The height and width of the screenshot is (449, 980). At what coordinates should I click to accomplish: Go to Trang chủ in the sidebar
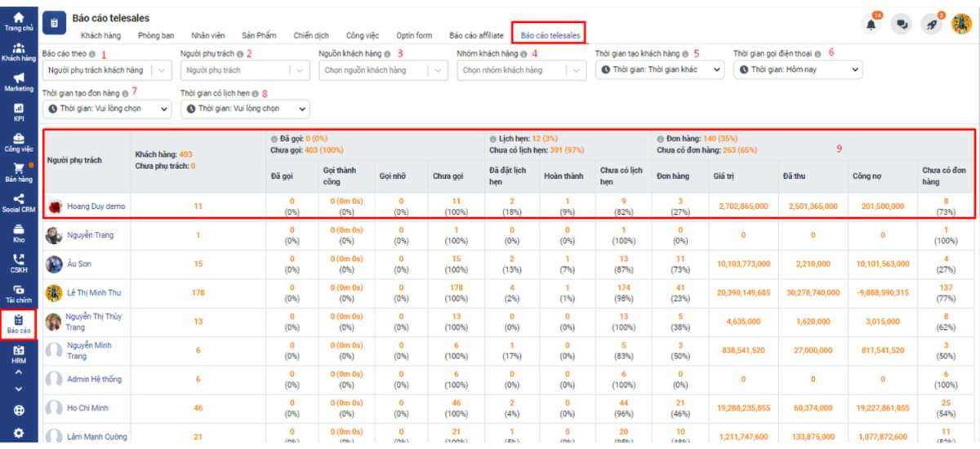[x=18, y=21]
